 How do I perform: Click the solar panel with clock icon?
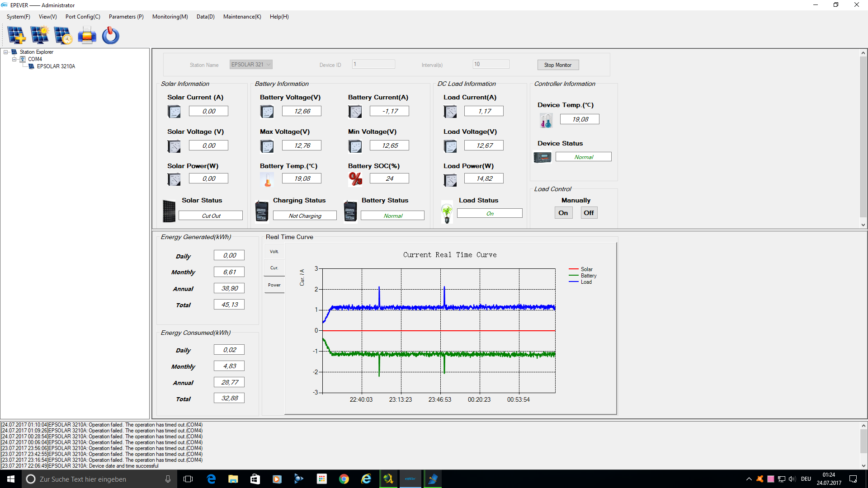click(63, 35)
